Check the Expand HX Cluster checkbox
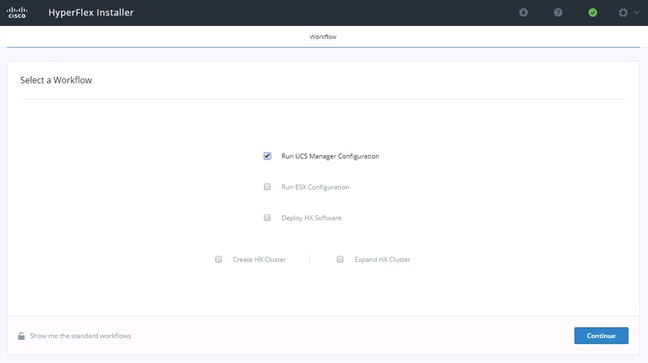The image size is (648, 363). (x=340, y=259)
